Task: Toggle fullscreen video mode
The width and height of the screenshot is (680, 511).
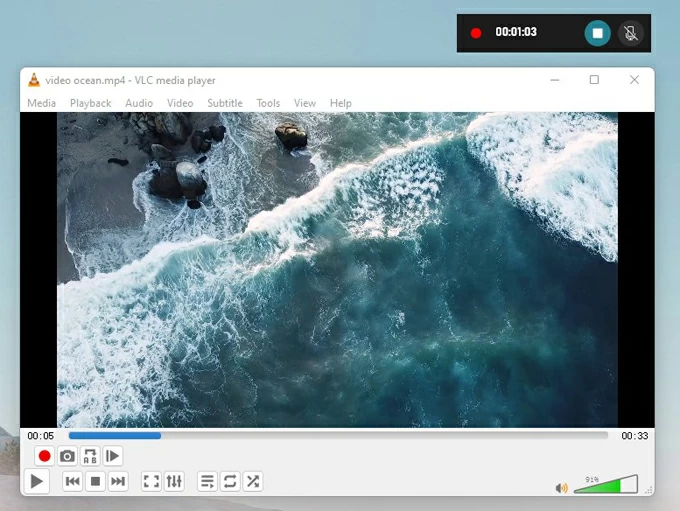Action: coord(151,482)
